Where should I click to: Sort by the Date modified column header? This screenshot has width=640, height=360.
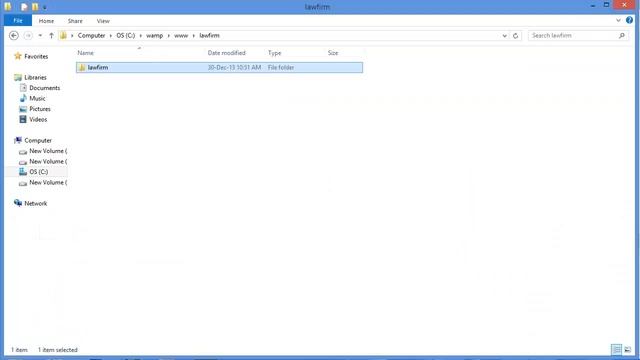point(227,53)
